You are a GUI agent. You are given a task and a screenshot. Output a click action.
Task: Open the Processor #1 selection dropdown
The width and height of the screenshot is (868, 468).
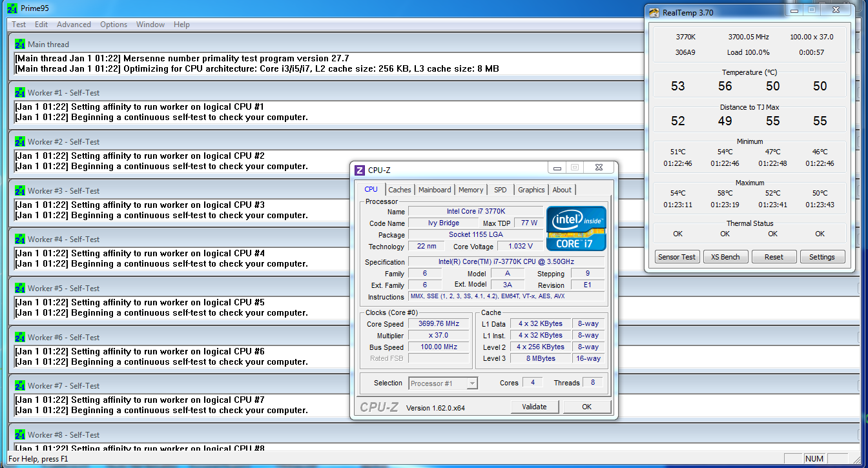coord(443,383)
